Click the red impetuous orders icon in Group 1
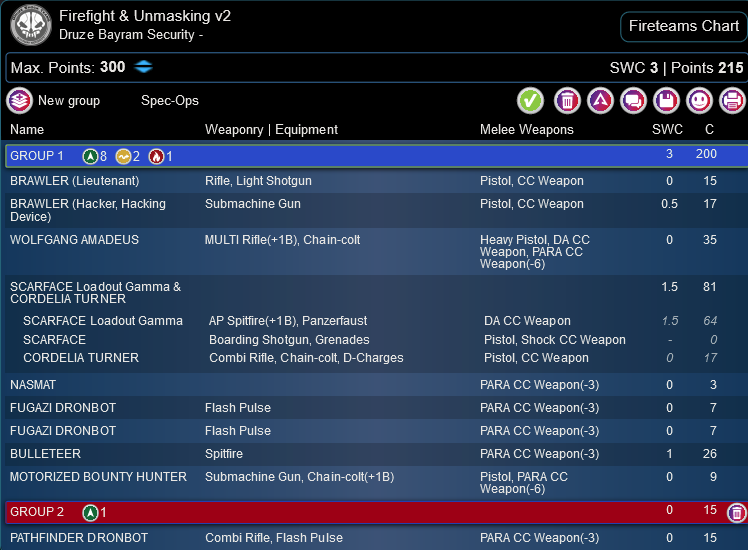Screen dimensions: 748x550 [x=156, y=156]
